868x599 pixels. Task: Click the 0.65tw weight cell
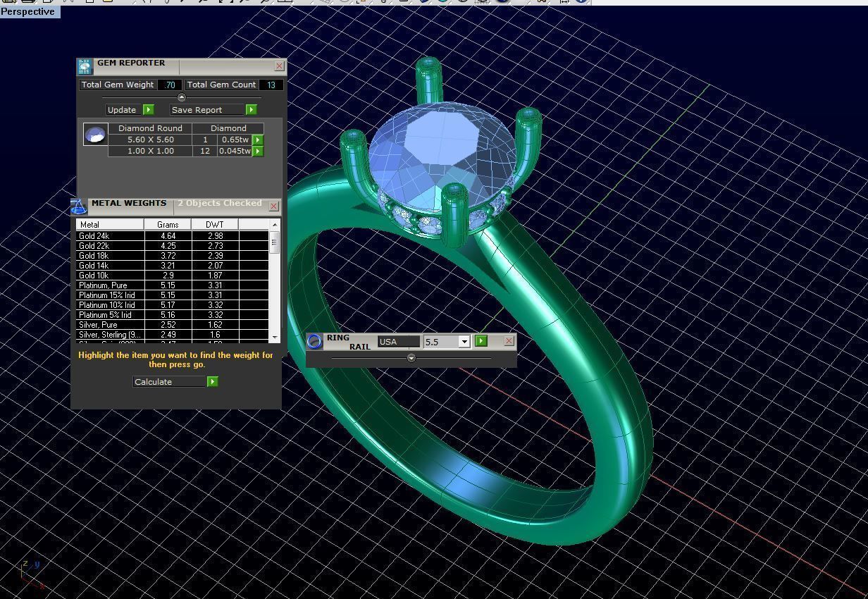235,140
